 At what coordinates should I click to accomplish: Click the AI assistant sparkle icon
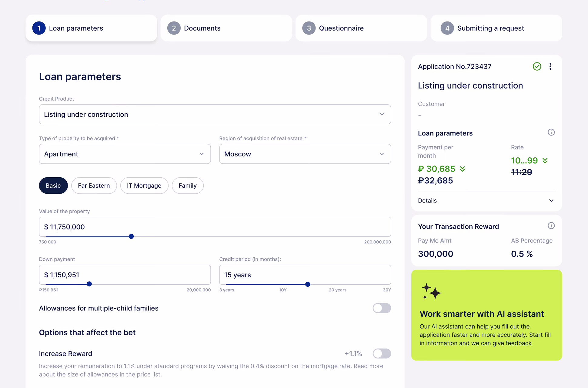[x=431, y=291]
